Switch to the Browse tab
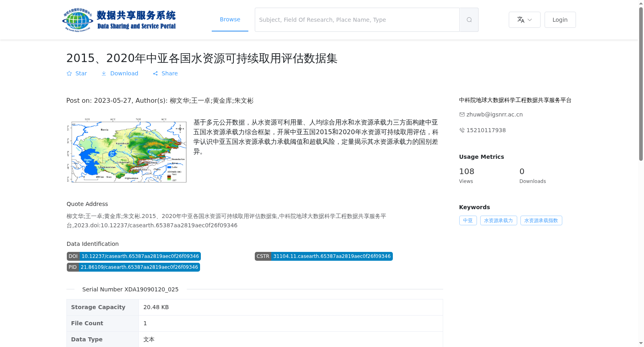 point(230,19)
